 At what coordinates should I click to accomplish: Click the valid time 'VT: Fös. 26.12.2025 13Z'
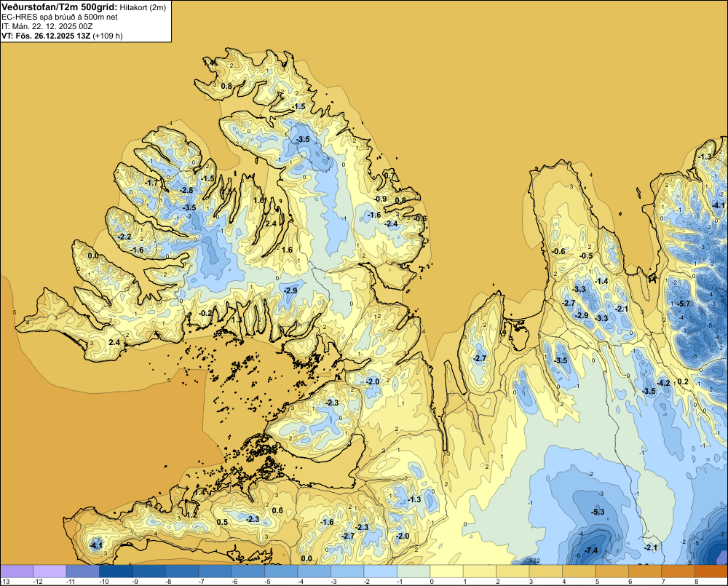pyautogui.click(x=46, y=36)
